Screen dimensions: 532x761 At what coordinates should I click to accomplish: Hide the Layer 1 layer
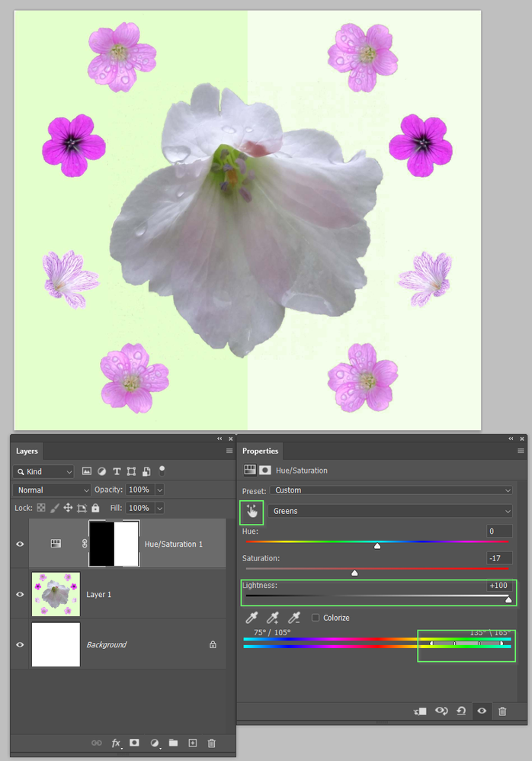(21, 594)
